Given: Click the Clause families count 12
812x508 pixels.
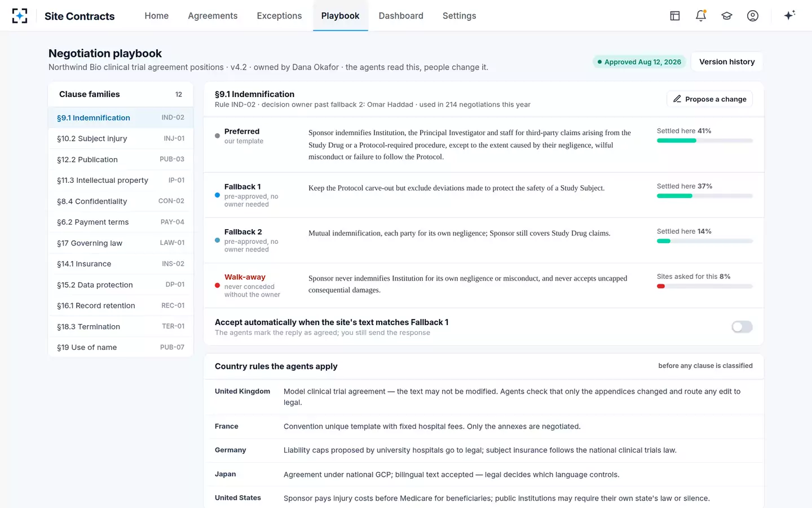Looking at the screenshot, I should click(x=179, y=94).
